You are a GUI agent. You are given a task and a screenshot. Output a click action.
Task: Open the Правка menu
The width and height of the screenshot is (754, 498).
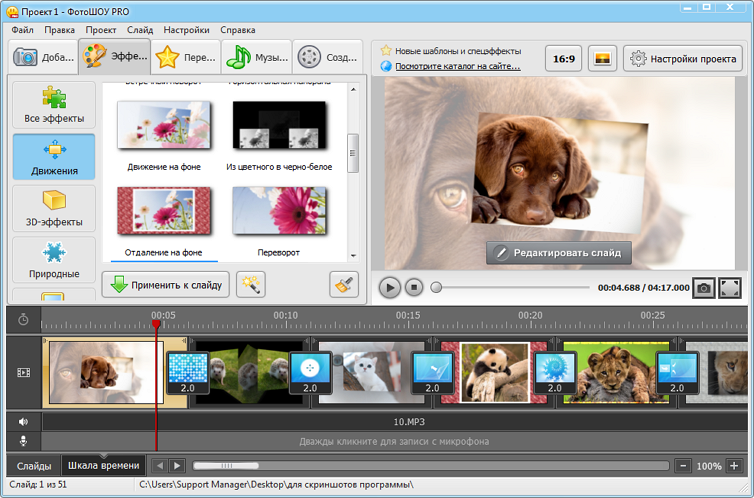(x=59, y=30)
